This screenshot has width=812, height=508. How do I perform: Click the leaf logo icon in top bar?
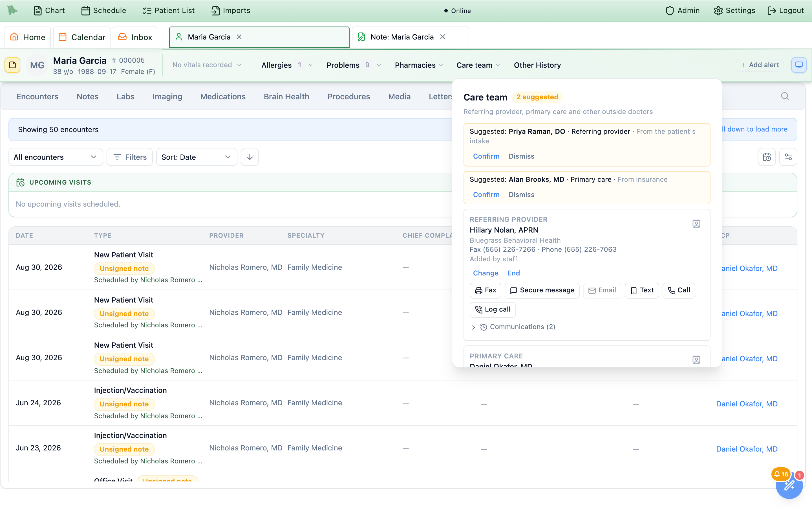pos(12,10)
